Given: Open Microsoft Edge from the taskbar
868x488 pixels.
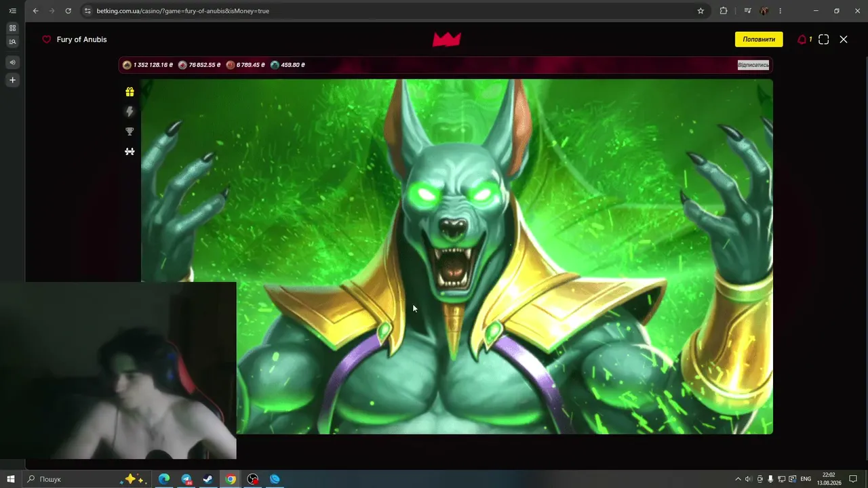Looking at the screenshot, I should pos(164,479).
